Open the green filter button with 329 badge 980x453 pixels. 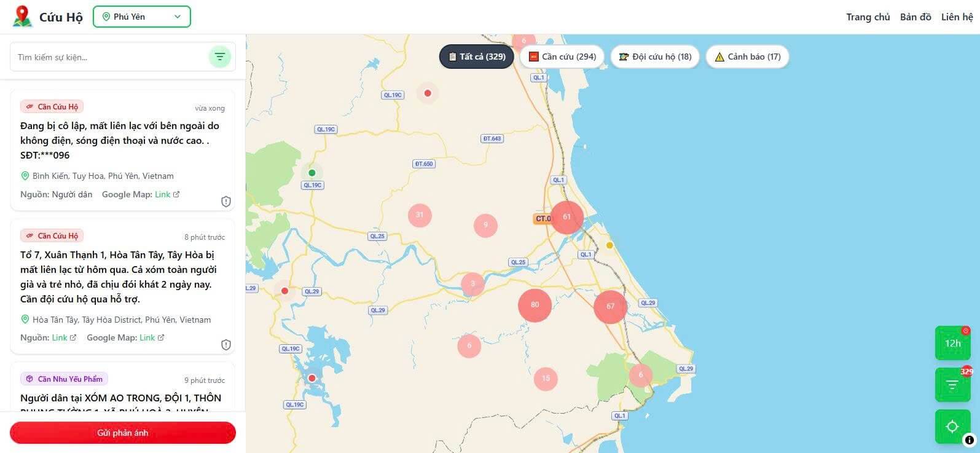coord(952,385)
